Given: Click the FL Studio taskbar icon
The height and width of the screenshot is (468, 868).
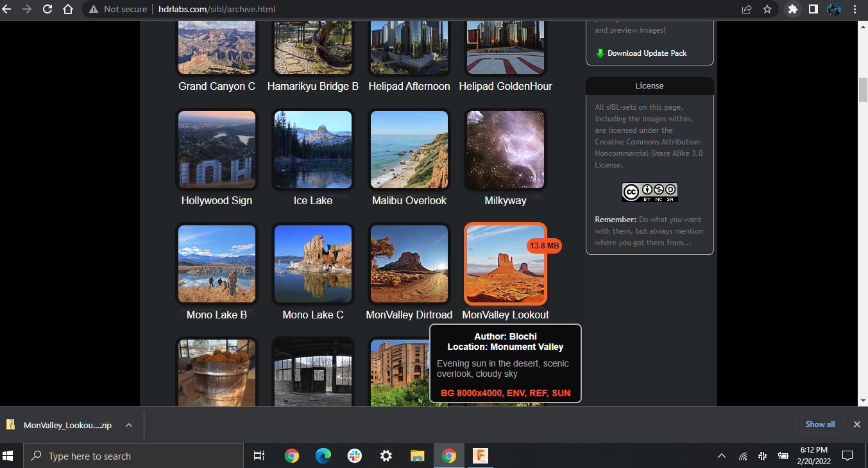Looking at the screenshot, I should click(x=480, y=456).
